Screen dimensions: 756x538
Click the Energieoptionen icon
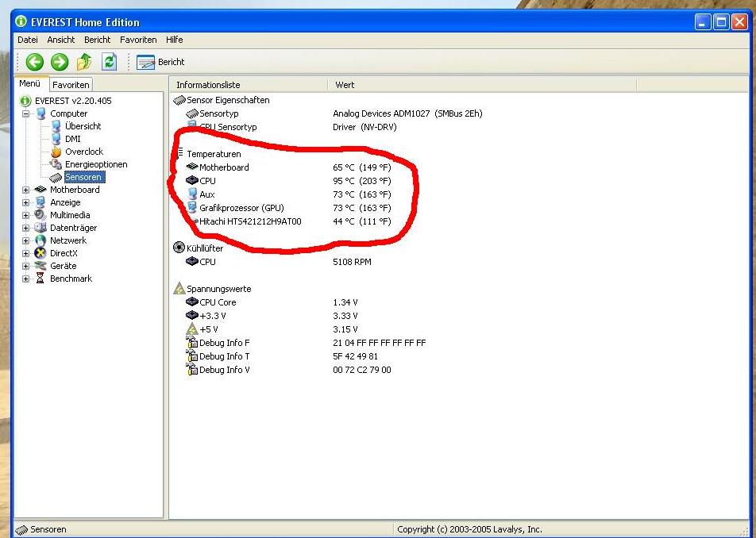pos(56,164)
